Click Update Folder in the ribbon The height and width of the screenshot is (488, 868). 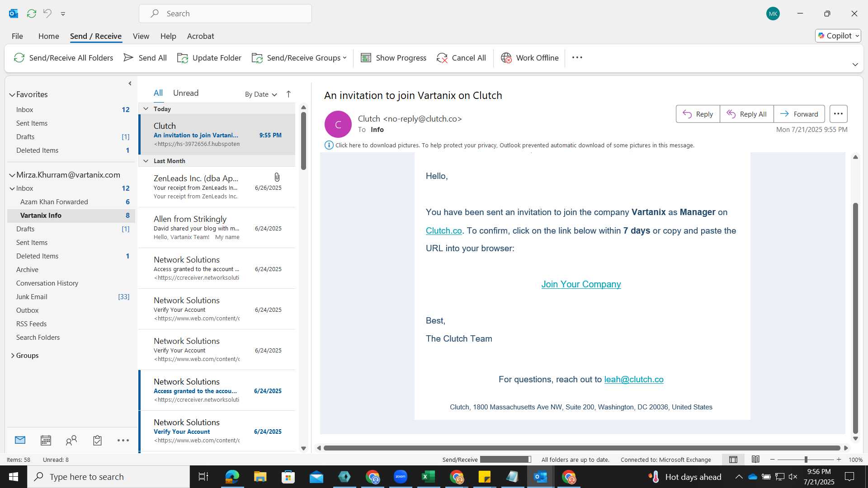[x=209, y=57]
